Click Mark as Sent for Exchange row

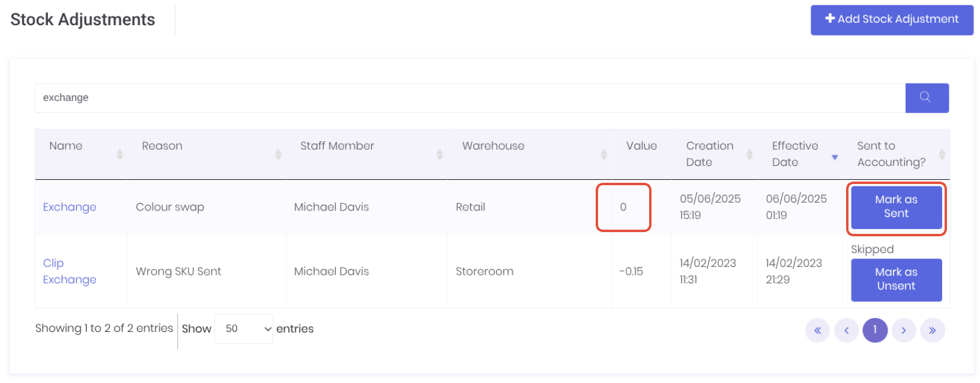point(896,207)
